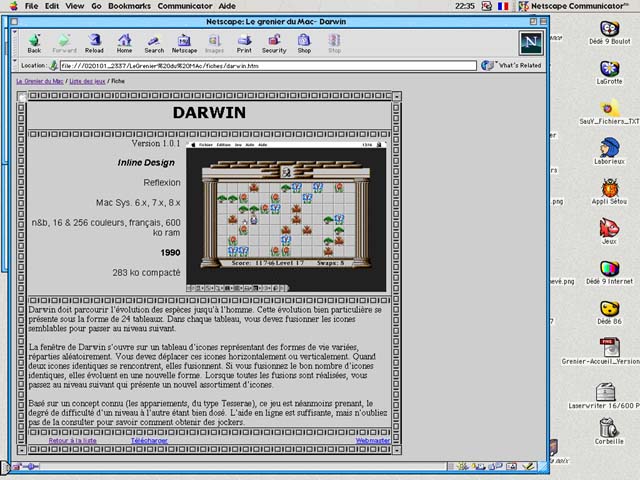This screenshot has height=480, width=640.
Task: Click the Darwin game screenshot image
Action: click(286, 217)
